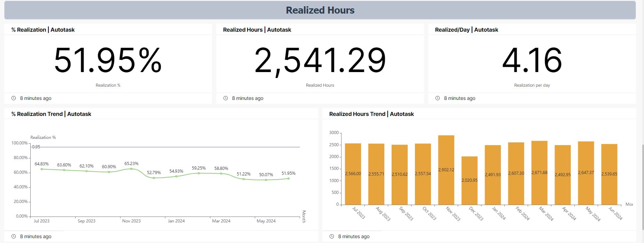644x243 pixels.
Task: Click clock icon under Realized/Day card
Action: coord(438,98)
